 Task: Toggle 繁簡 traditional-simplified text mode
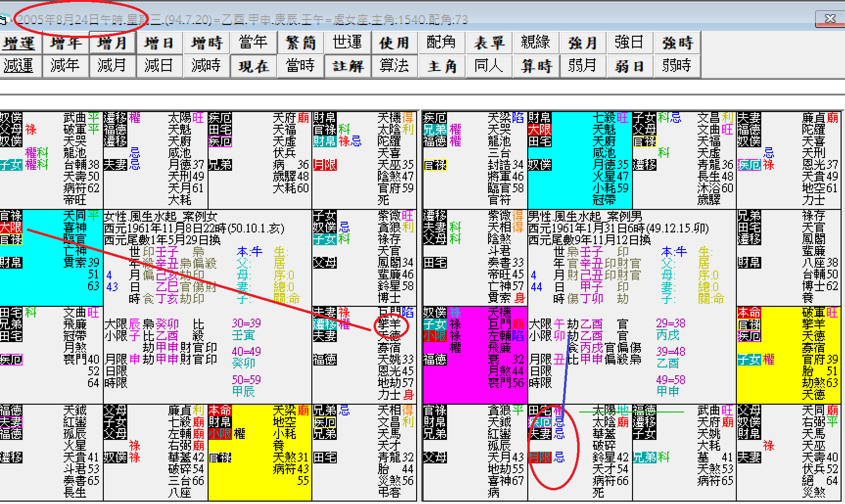[301, 43]
